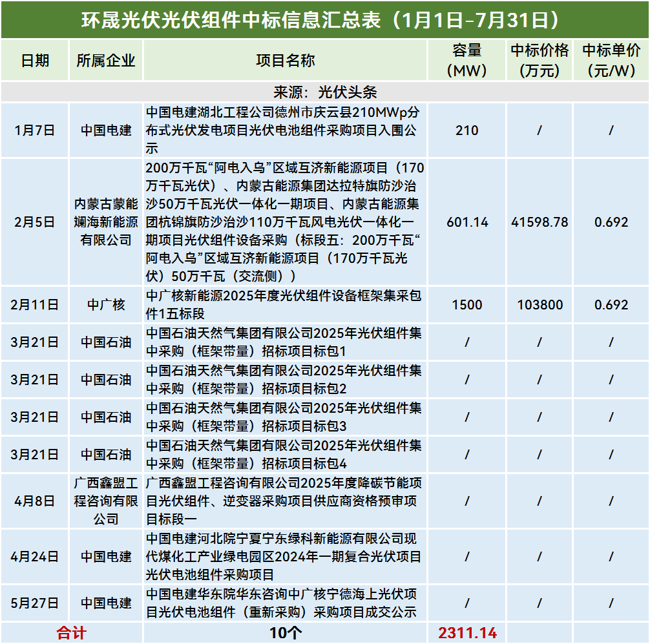The image size is (650, 644).
Task: Click the 中标价格 (万元) column header
Action: click(x=539, y=61)
